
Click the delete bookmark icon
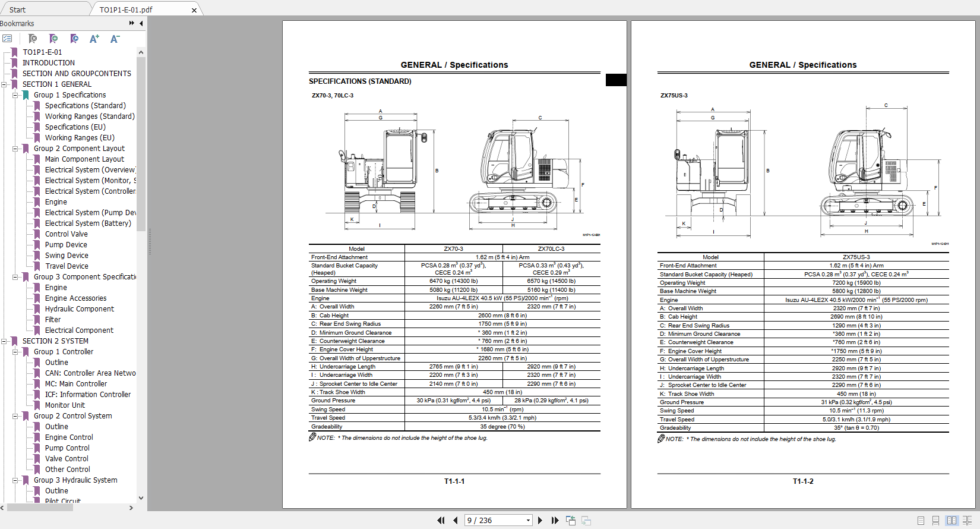[x=33, y=39]
